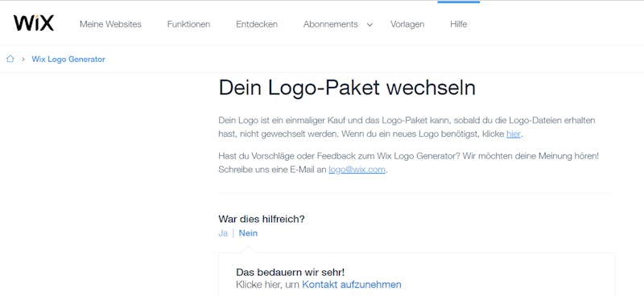Screen dimensions: 644x296
Task: Click the "Klicke hier, um" text
Action: tap(268, 284)
